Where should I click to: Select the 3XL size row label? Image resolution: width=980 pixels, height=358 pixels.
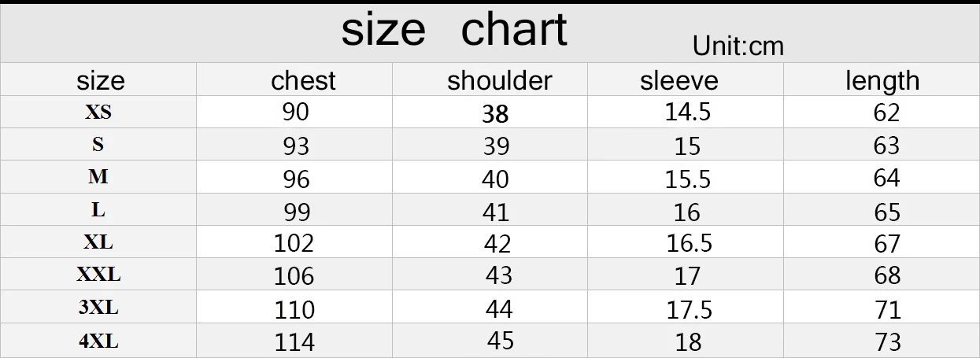click(x=98, y=308)
